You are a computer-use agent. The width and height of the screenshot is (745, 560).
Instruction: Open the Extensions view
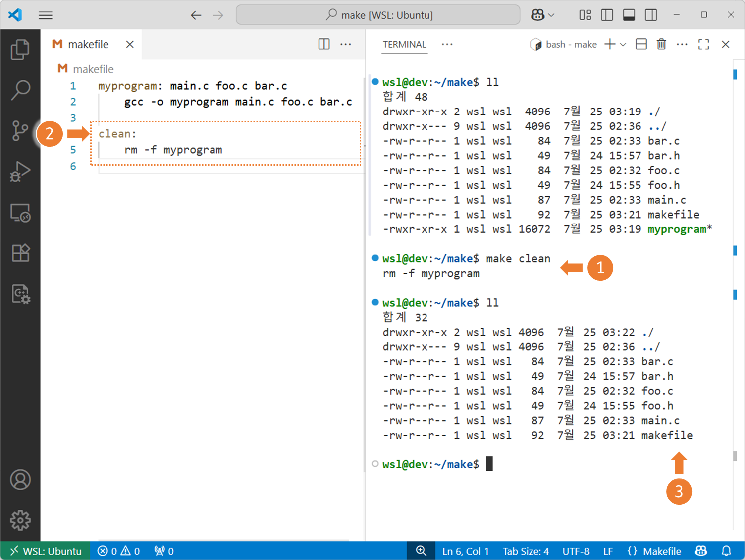pyautogui.click(x=20, y=253)
